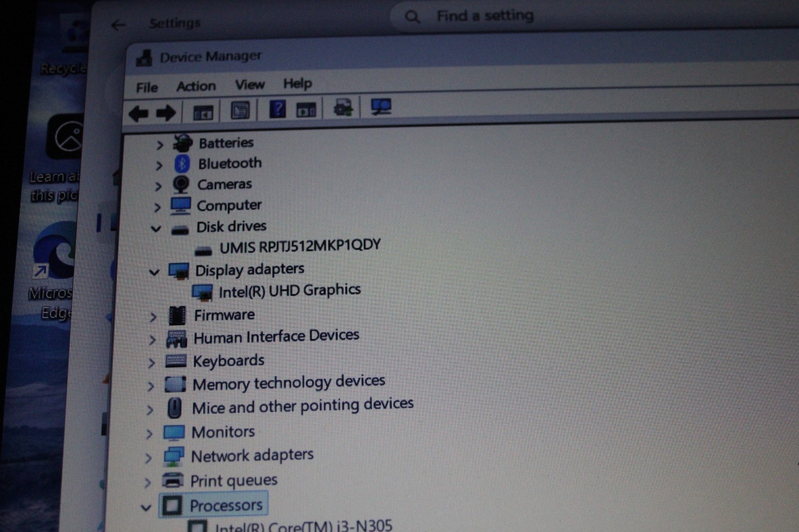Image resolution: width=799 pixels, height=532 pixels.
Task: Collapse the Disk drives category
Action: click(156, 229)
